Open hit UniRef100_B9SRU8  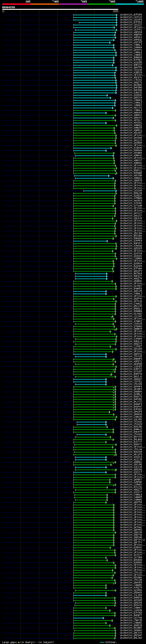click(131, 560)
